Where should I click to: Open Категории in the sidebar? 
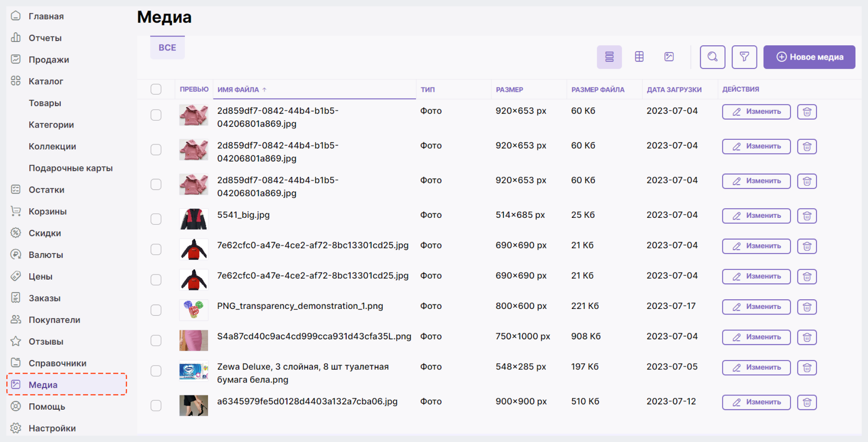pyautogui.click(x=51, y=125)
